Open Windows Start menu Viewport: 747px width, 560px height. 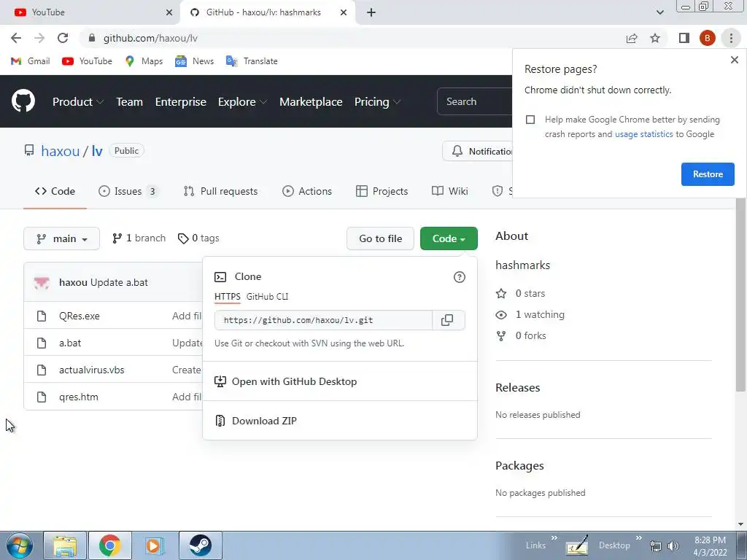(20, 545)
